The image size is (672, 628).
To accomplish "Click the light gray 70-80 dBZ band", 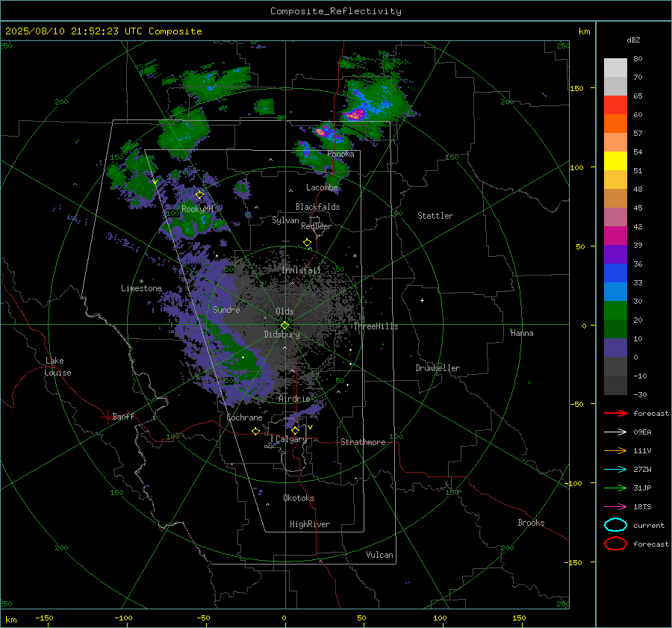I will pos(615,68).
